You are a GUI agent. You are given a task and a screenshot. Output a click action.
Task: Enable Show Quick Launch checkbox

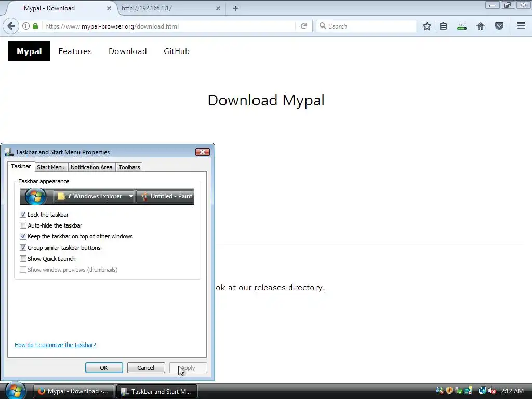tap(23, 259)
